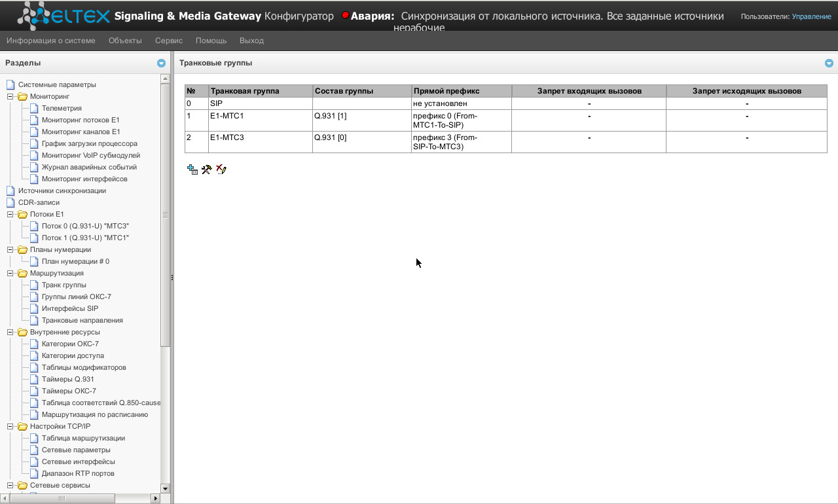Select Поток 0 (Q.931-U) "МТС3"

point(85,226)
